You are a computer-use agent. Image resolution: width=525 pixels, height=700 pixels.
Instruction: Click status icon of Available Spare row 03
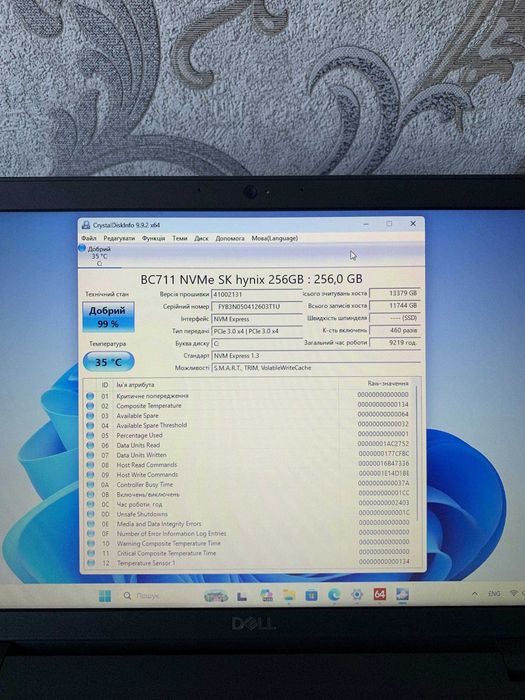pos(90,416)
